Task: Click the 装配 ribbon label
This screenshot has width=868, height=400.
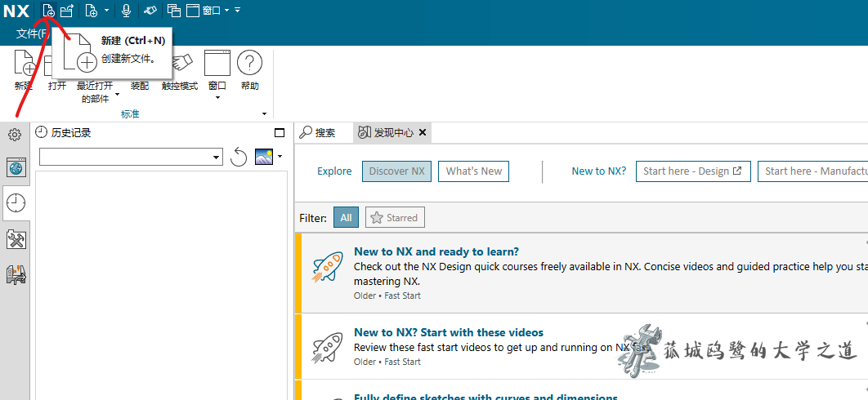Action: pos(140,86)
